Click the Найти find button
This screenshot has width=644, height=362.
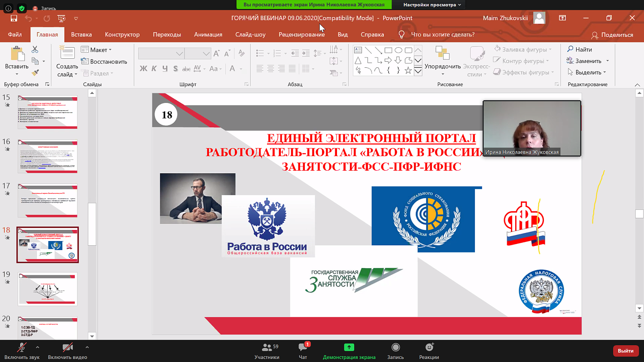580,49
